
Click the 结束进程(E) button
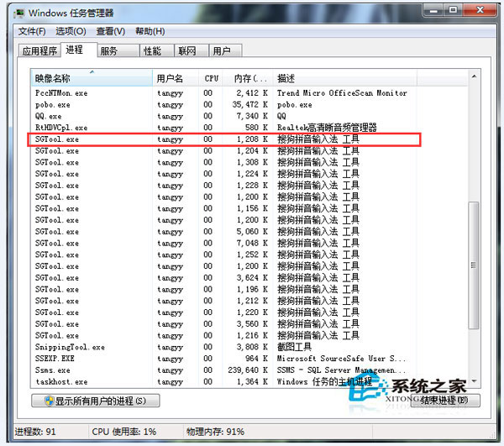coord(445,401)
